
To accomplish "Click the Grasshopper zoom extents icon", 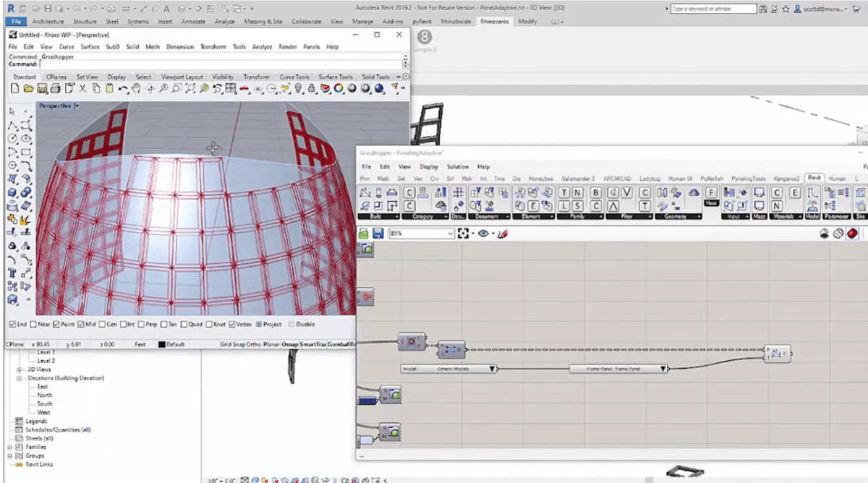I will [464, 234].
